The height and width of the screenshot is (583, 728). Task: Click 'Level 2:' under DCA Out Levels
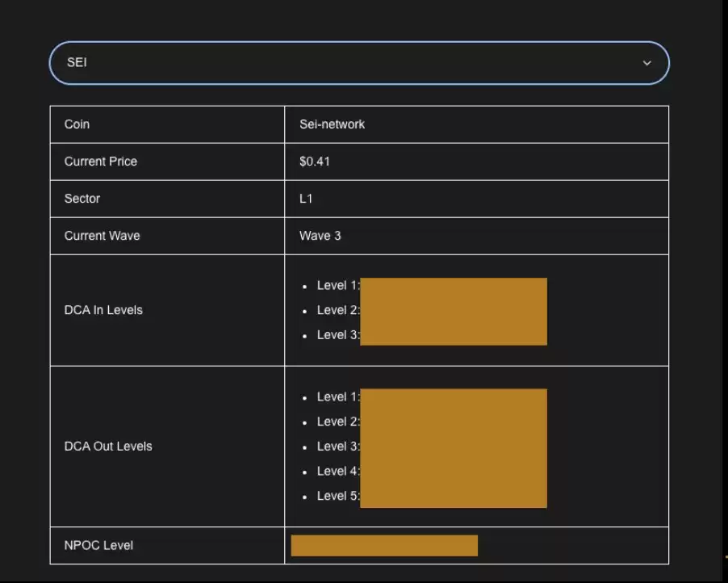(x=338, y=422)
